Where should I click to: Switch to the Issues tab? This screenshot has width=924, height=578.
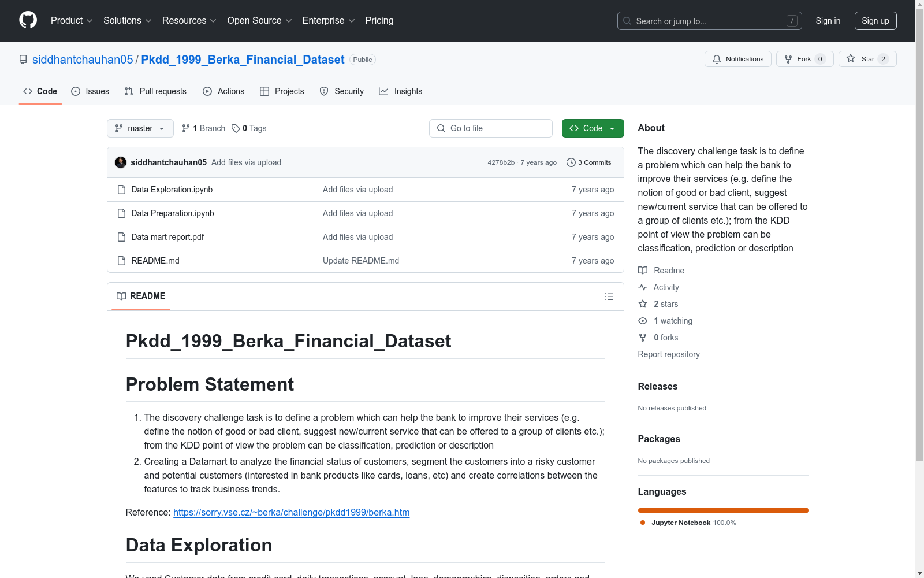(90, 91)
